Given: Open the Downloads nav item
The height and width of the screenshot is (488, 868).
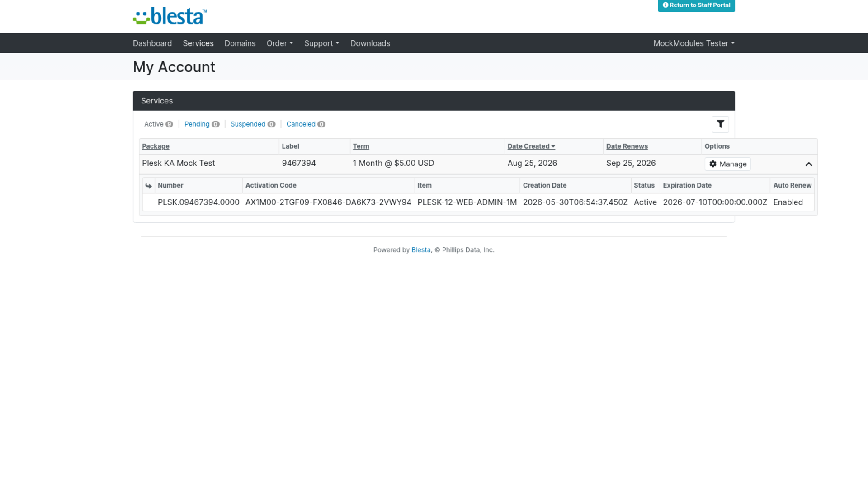Looking at the screenshot, I should tap(370, 43).
